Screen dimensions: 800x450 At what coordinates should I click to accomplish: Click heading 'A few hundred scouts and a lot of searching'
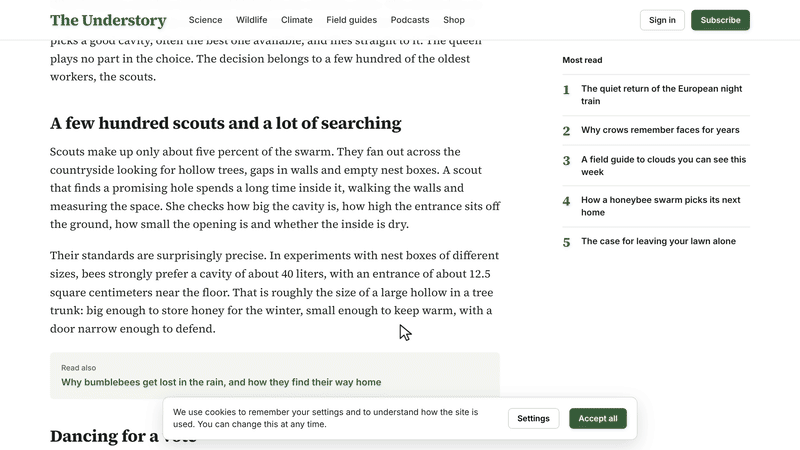click(226, 123)
